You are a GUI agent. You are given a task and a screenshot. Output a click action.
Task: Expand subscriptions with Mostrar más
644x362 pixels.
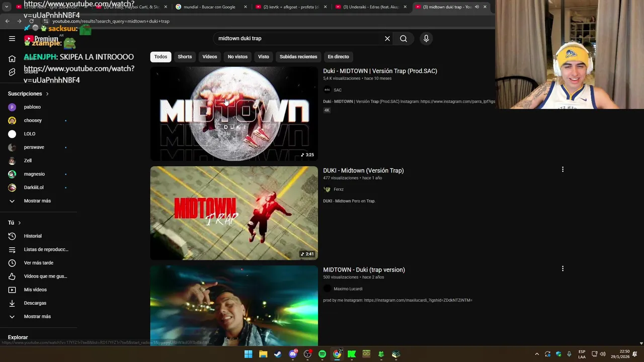tap(37, 201)
